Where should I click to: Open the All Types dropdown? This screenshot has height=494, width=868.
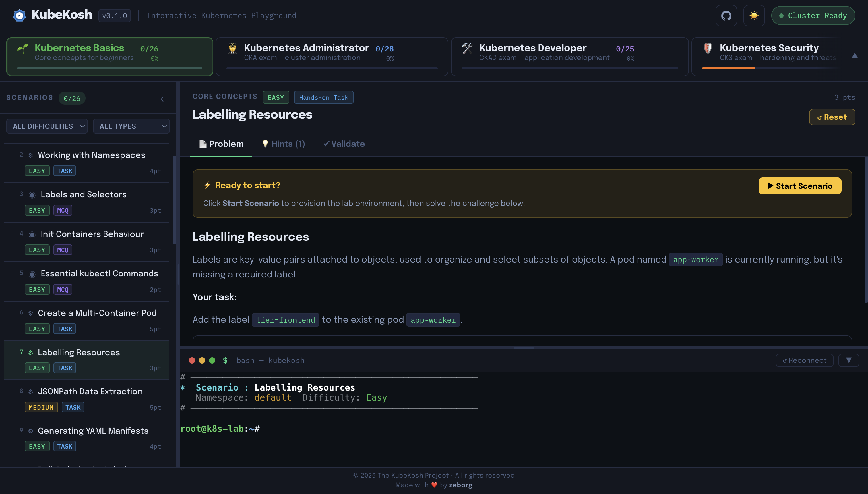click(131, 126)
